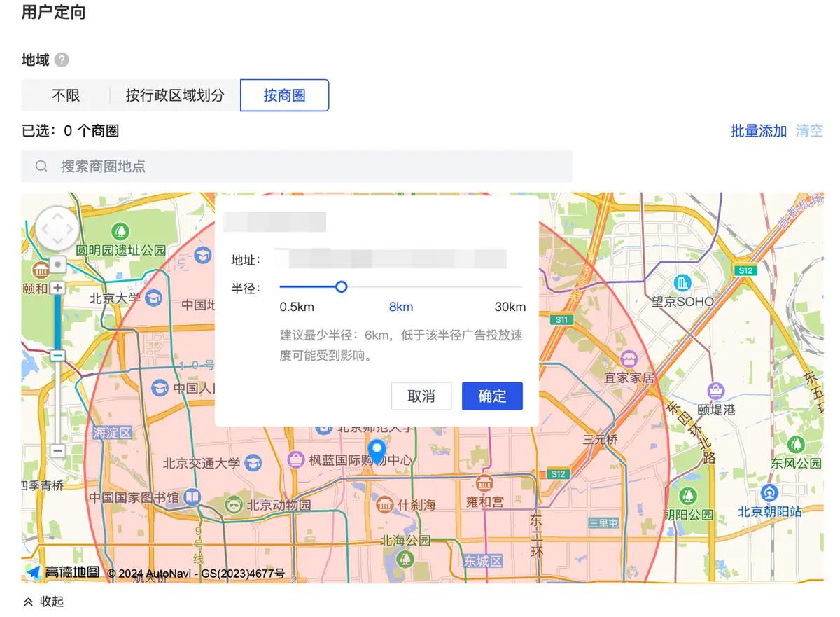Viewport: 840px width, 617px height.
Task: Click the 中国人民大学 graduation cap marker
Action: [160, 387]
